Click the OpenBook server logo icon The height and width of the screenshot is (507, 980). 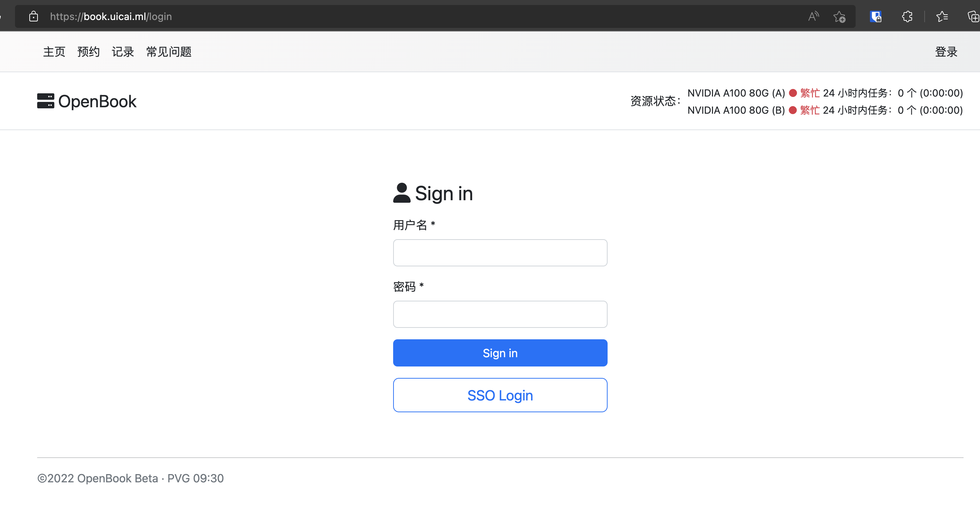(46, 101)
